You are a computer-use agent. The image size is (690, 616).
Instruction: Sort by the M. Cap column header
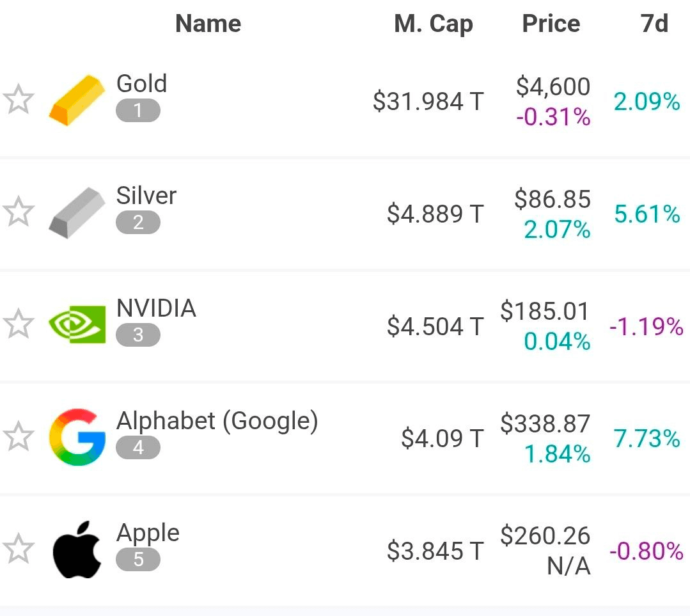point(434,24)
